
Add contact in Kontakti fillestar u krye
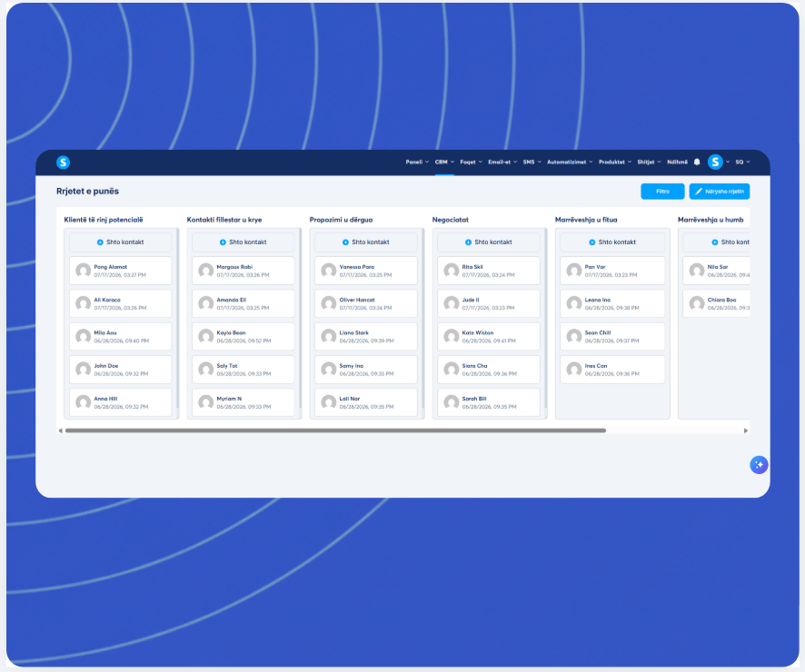click(243, 242)
